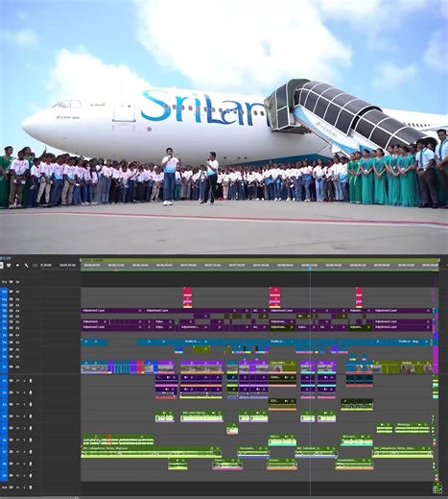
Task: Select the long music clip starting track A7
Action: 151,452
